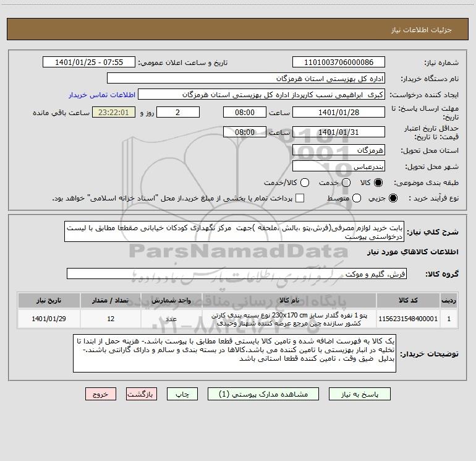Click the item name cell پتو 1 نفره گلدار
Viewport: 476px width, 461px height.
pyautogui.click(x=289, y=319)
